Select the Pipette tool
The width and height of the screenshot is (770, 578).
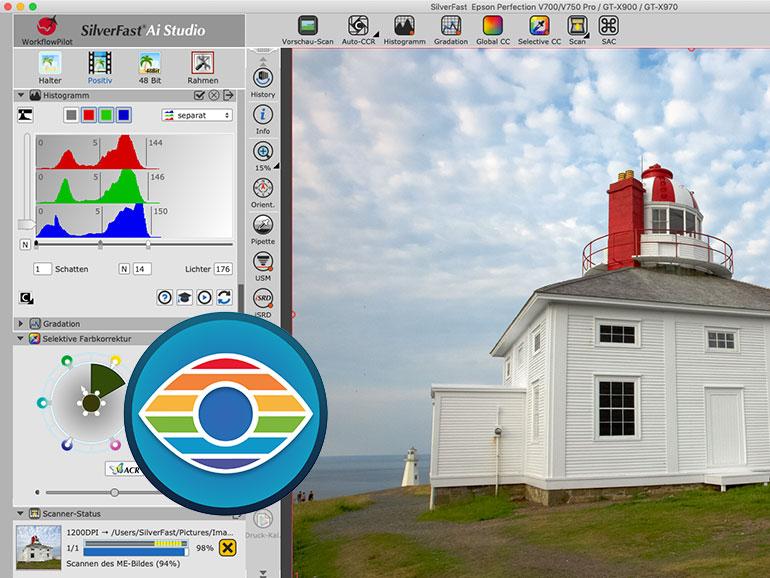pos(263,229)
